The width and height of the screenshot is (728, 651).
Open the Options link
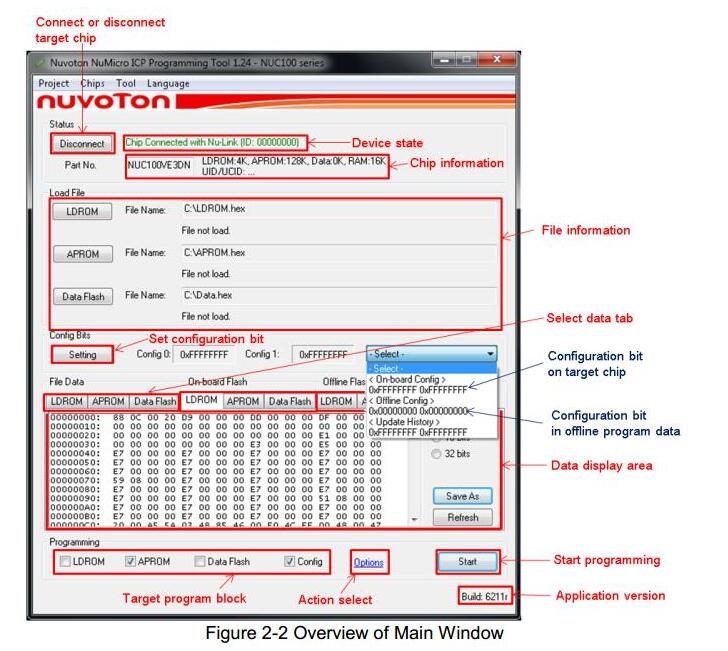pyautogui.click(x=369, y=563)
